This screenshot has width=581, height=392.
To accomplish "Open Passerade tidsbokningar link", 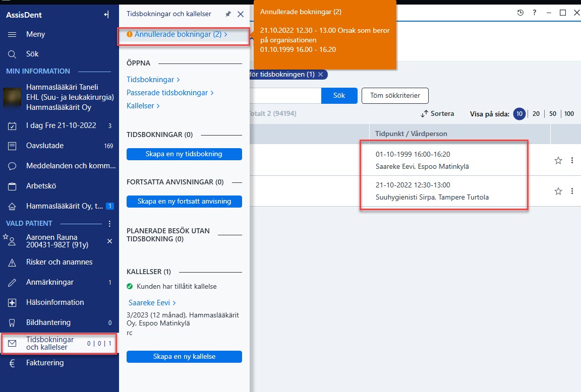I will pos(170,93).
